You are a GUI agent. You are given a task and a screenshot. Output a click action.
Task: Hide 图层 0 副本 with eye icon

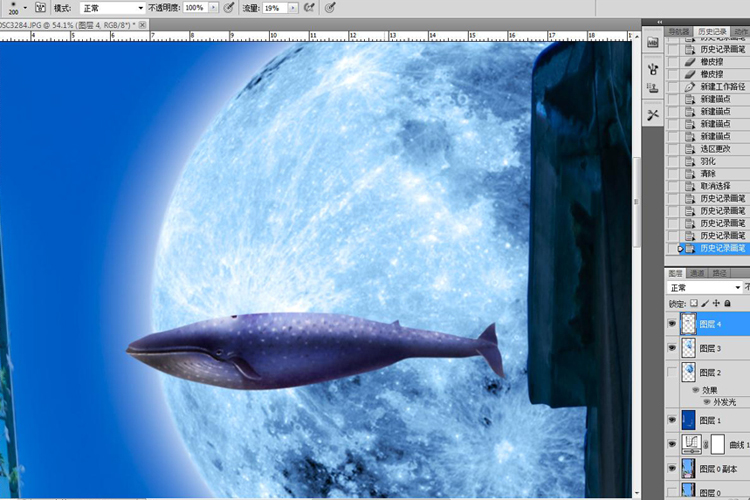tap(672, 468)
